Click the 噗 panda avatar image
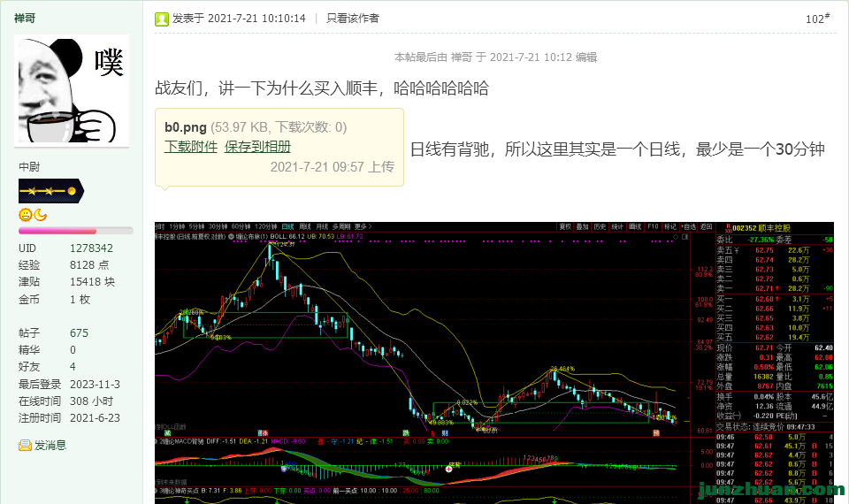The width and height of the screenshot is (849, 504). pyautogui.click(x=72, y=90)
